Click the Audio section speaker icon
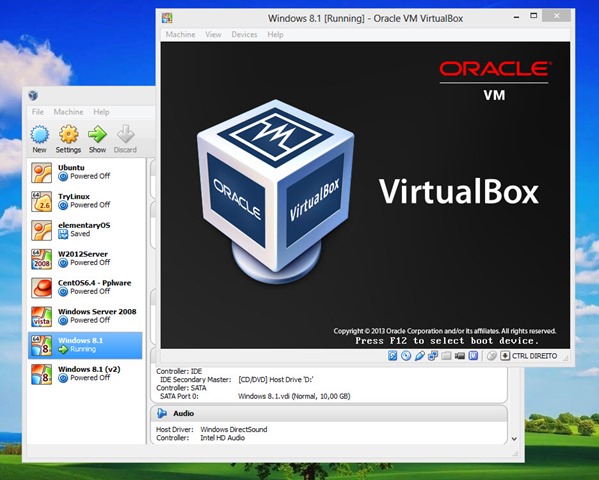Viewport: 599px width, 480px height. tap(162, 413)
